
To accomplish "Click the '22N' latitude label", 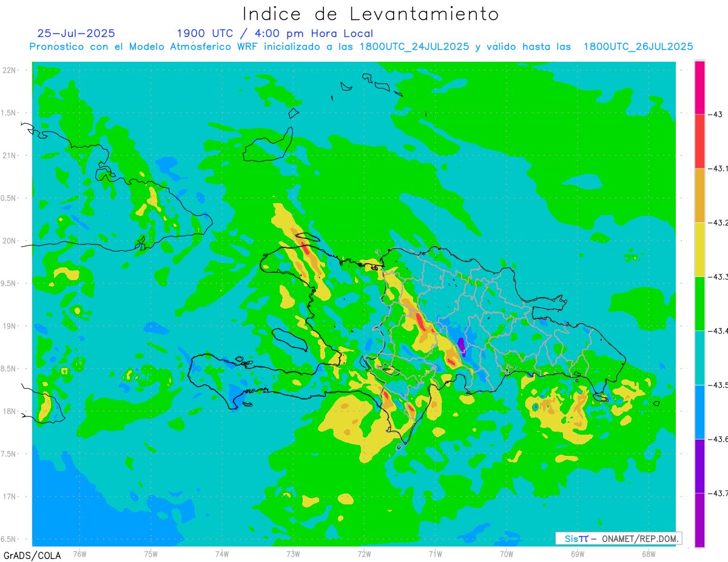I will click(10, 70).
